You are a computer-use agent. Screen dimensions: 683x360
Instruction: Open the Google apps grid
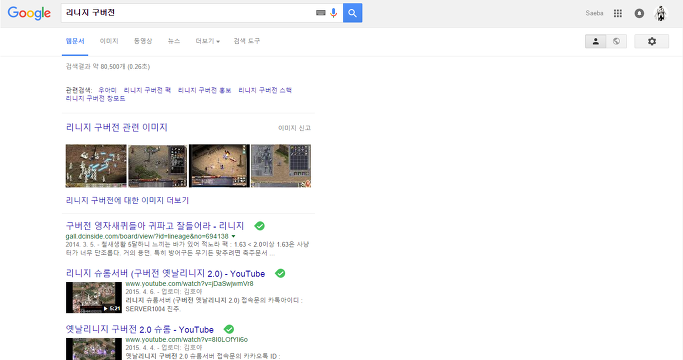[x=618, y=13]
